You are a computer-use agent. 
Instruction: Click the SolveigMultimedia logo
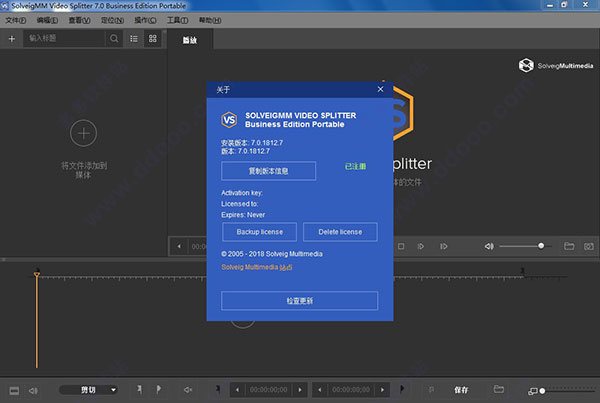tap(556, 65)
